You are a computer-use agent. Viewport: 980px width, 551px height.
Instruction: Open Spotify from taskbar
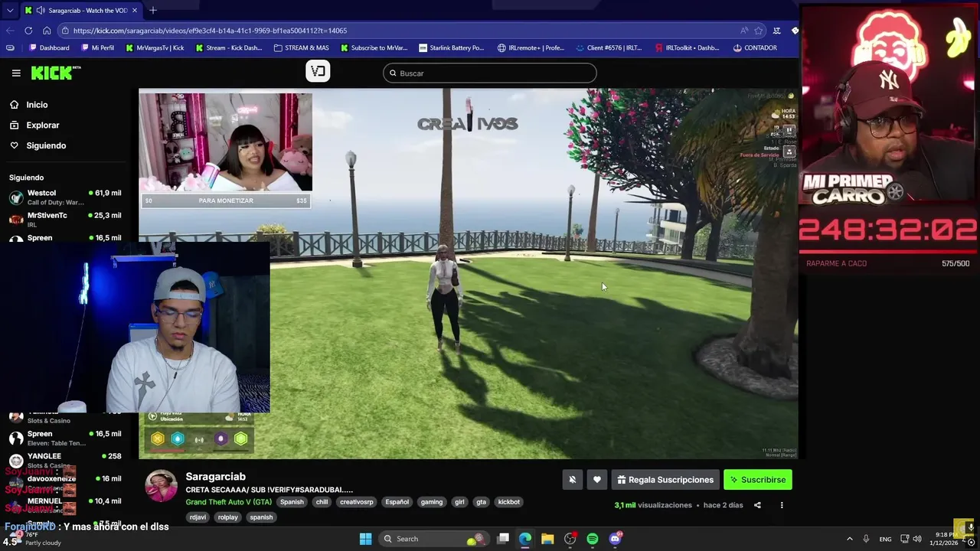593,539
